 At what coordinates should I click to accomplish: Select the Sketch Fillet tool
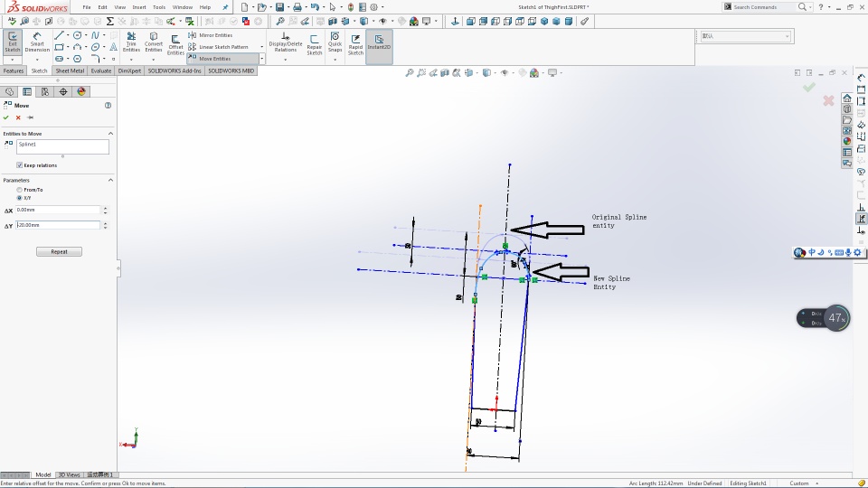coord(95,59)
